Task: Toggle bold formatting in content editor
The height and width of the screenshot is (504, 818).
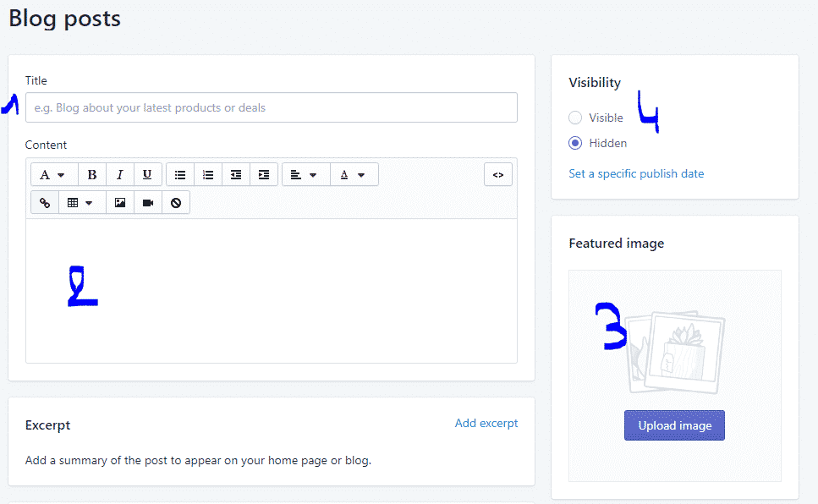Action: 92,175
